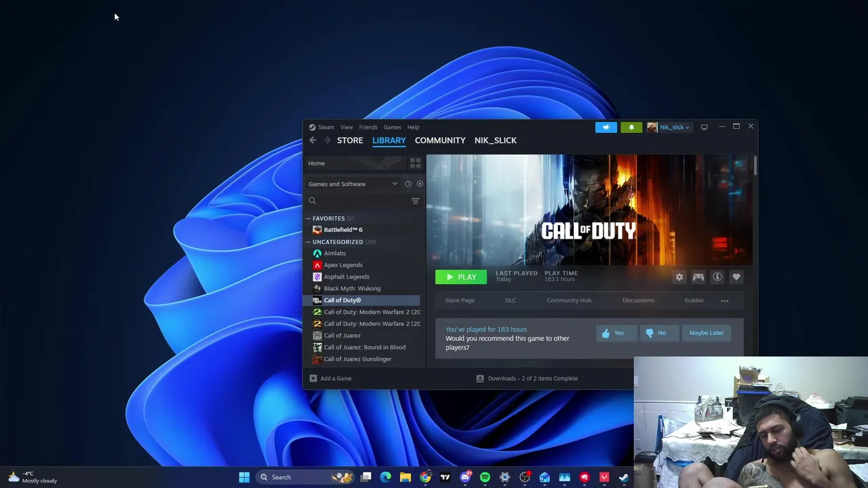Open OBS Studio from the taskbar
The image size is (868, 488).
[x=525, y=477]
